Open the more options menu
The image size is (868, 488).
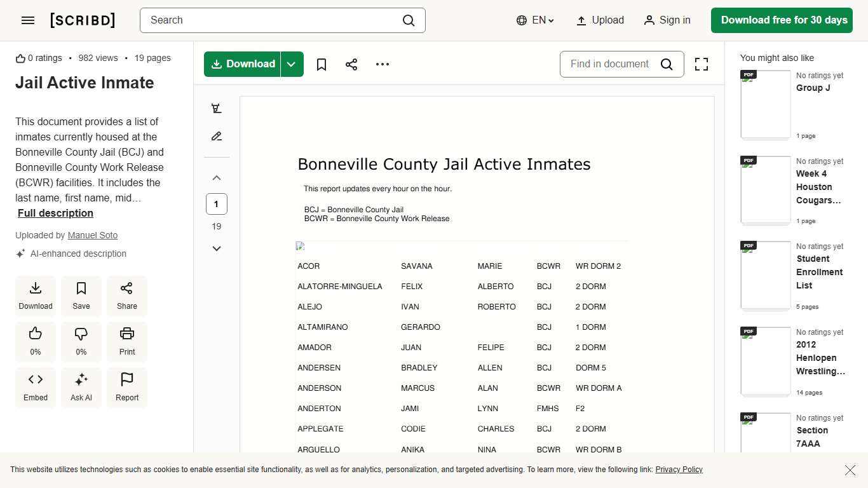[x=382, y=64]
